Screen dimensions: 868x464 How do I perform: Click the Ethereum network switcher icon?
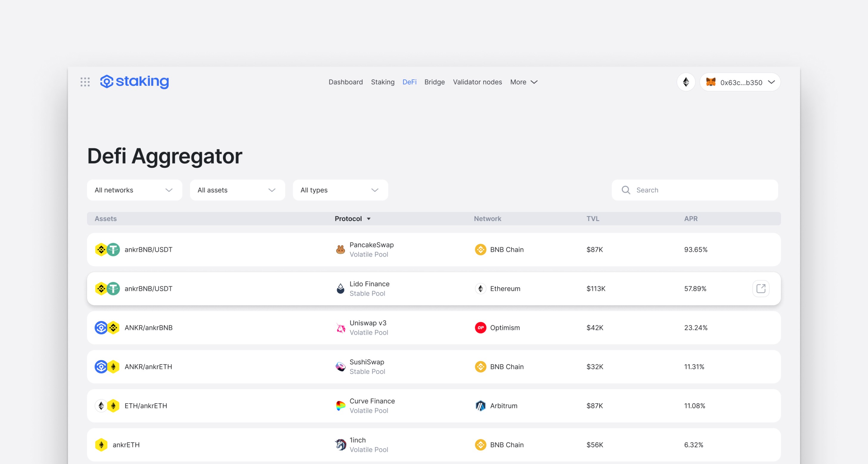(x=686, y=82)
